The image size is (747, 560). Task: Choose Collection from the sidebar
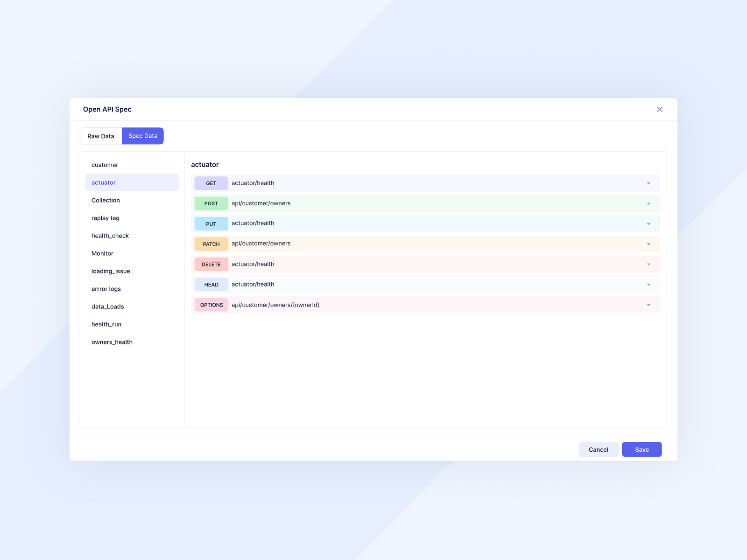(x=132, y=200)
